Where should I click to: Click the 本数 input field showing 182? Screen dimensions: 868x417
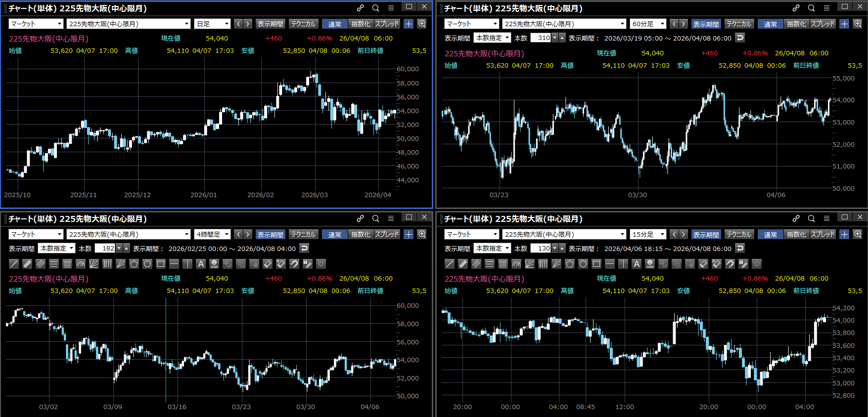pos(105,249)
